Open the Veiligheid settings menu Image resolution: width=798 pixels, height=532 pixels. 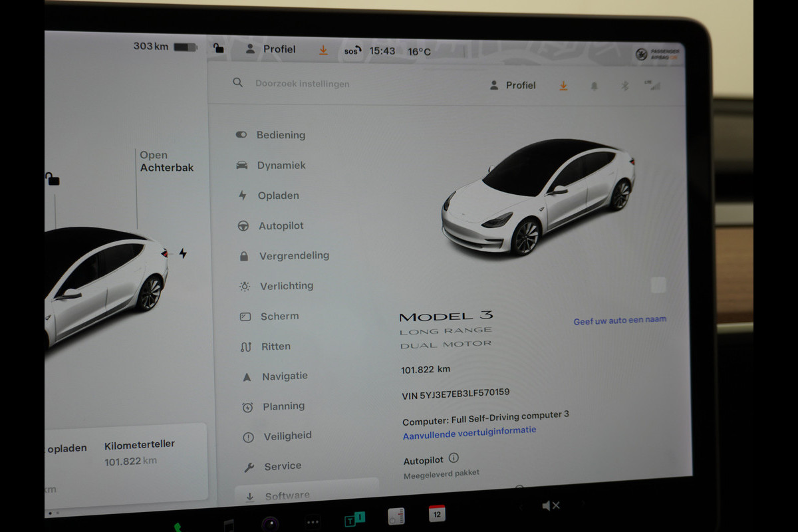pos(278,436)
